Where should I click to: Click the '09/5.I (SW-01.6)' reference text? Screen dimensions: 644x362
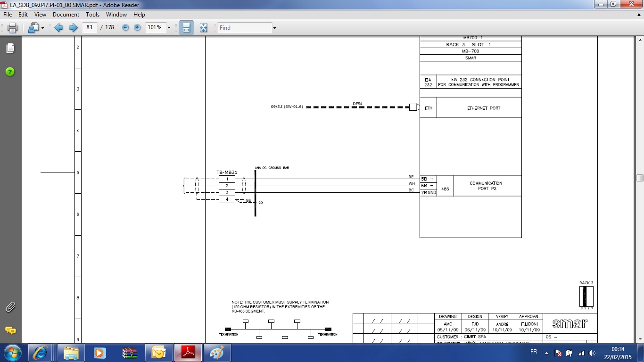pyautogui.click(x=287, y=107)
